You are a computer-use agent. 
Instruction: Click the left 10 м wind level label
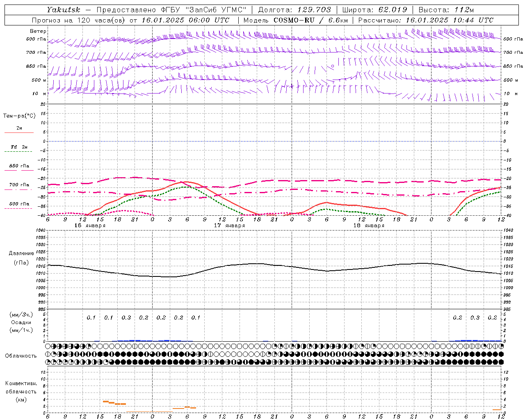coord(39,94)
